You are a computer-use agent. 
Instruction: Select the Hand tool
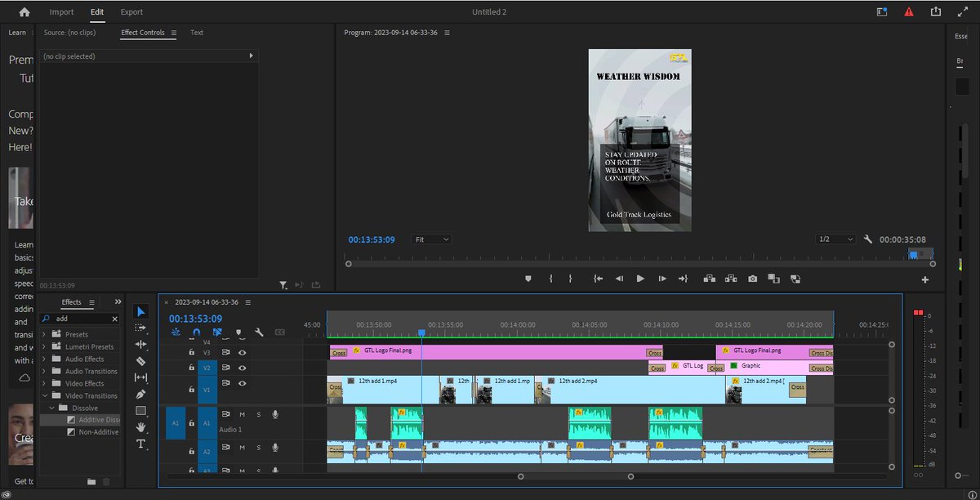pos(140,426)
